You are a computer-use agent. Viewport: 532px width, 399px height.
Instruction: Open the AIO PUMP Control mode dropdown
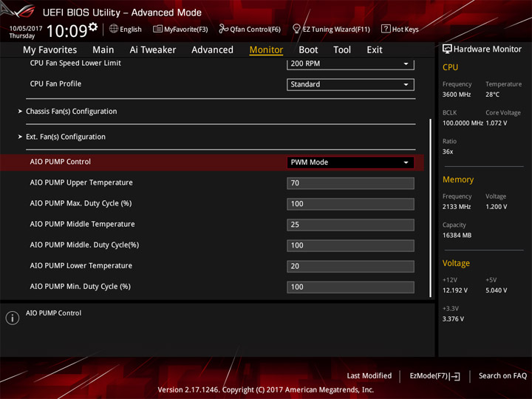pyautogui.click(x=350, y=162)
